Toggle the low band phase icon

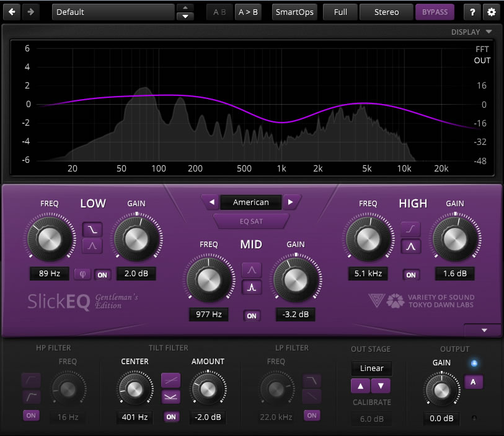click(82, 274)
